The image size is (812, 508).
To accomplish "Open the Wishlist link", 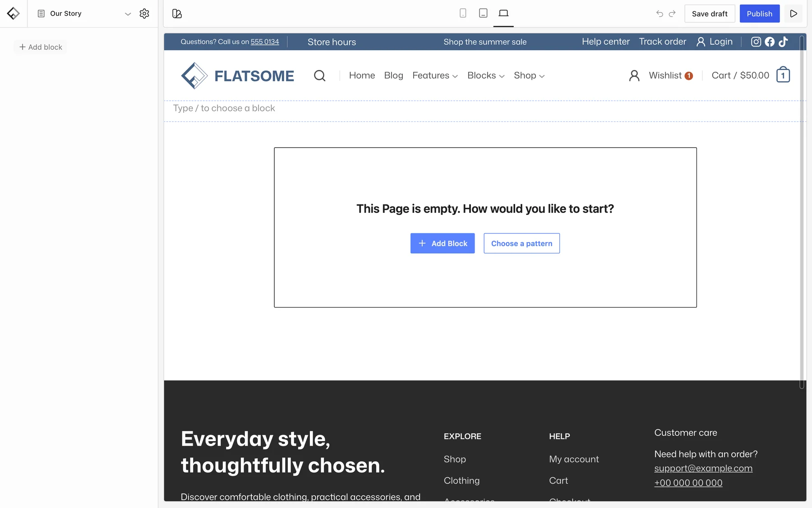I will pyautogui.click(x=670, y=75).
